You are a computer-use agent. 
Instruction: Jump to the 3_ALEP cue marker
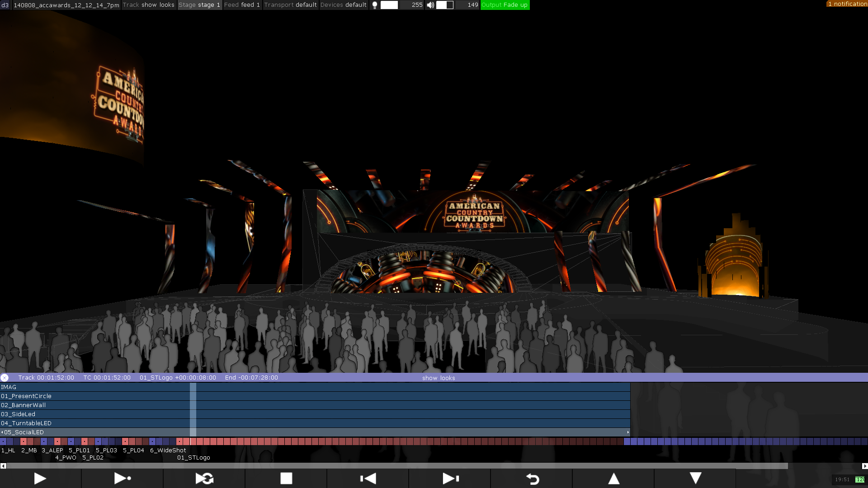click(52, 450)
